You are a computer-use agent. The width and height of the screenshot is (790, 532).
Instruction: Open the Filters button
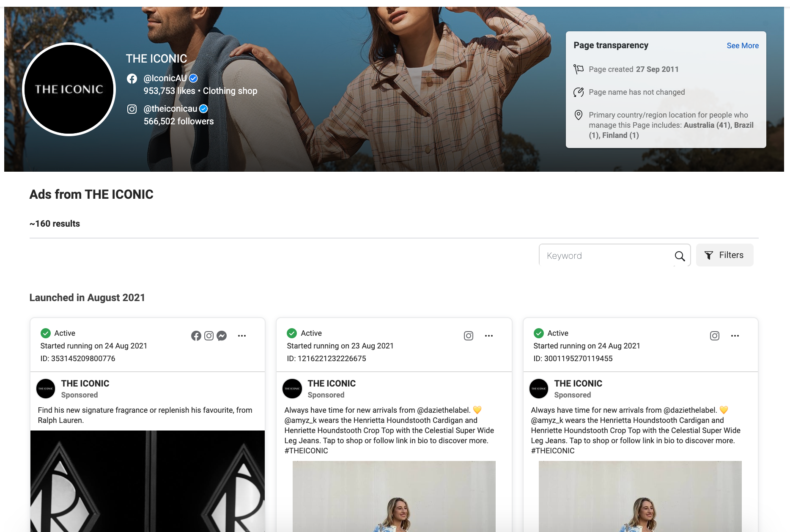click(724, 255)
